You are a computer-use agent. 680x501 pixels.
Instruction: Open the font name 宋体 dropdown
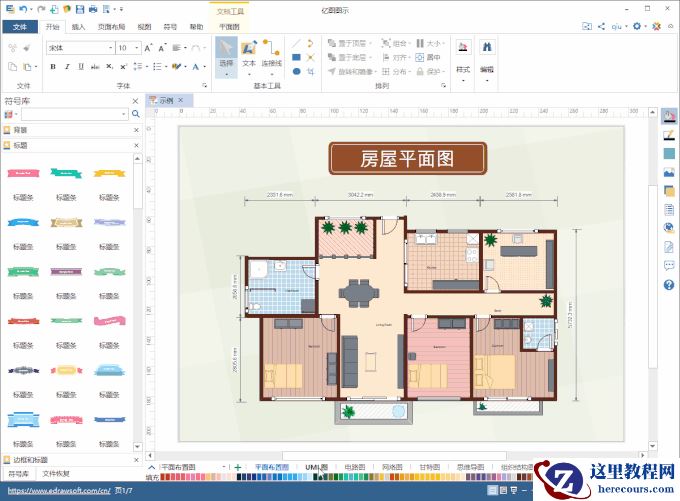tap(111, 48)
